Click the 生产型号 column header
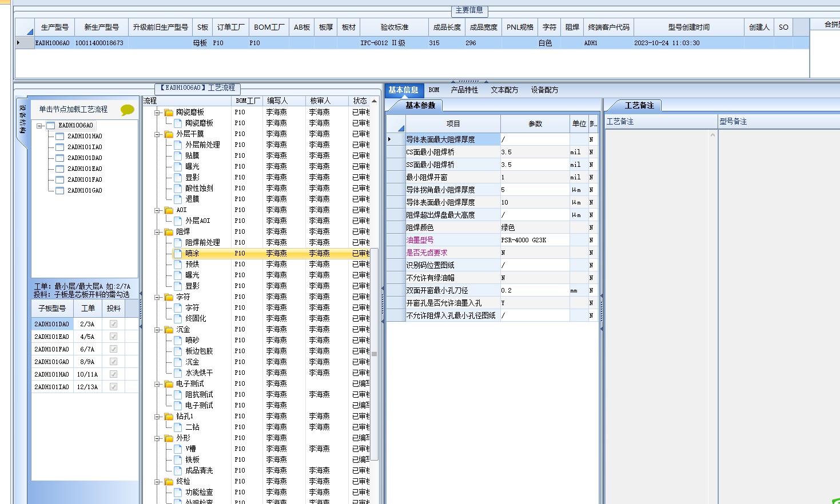This screenshot has height=504, width=840. (x=55, y=27)
